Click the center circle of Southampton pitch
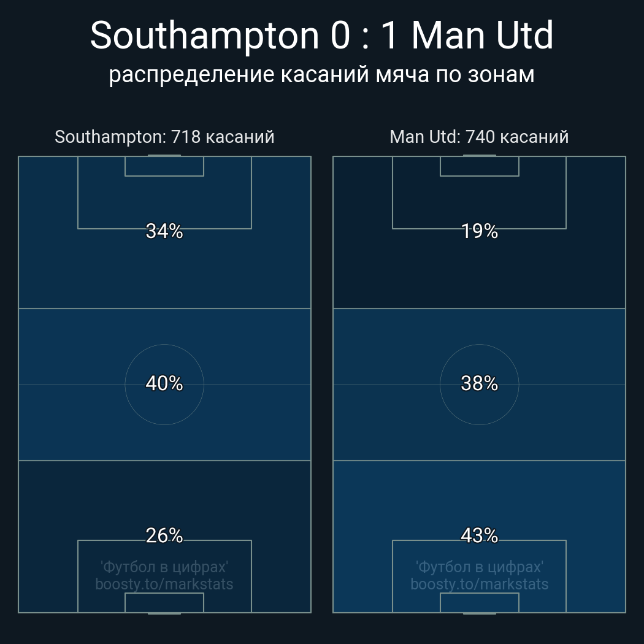 [164, 405]
